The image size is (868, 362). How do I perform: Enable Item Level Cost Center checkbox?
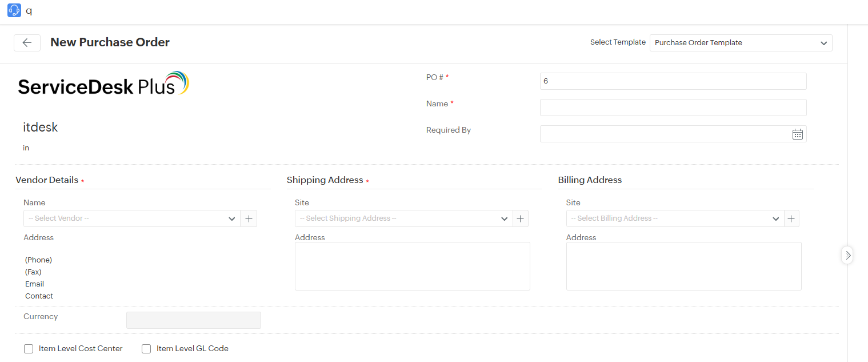[x=29, y=349]
